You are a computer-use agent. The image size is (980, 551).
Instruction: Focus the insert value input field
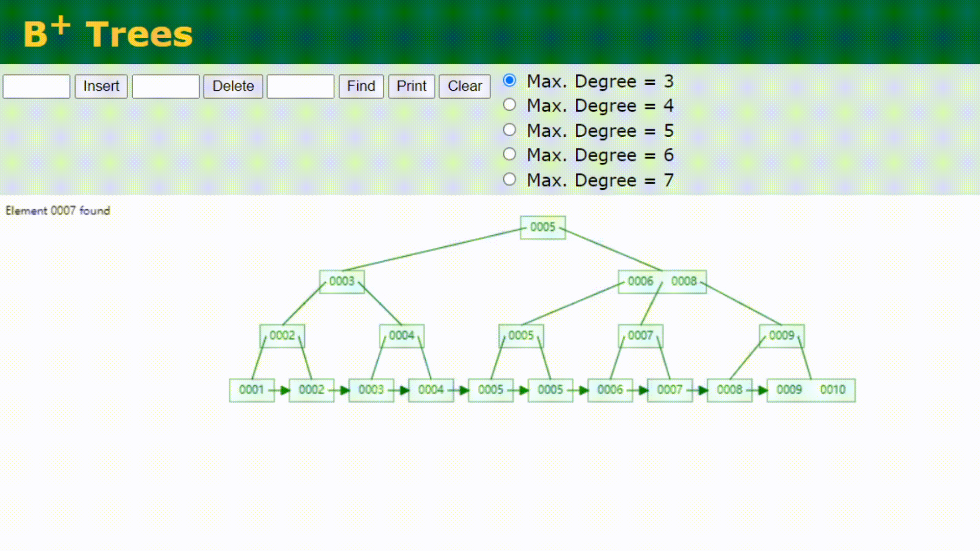tap(36, 86)
